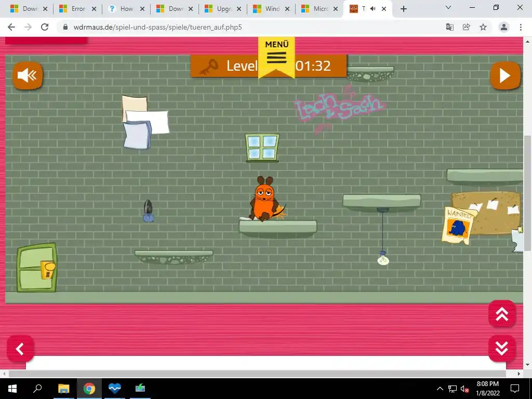Click Chrome icon in taskbar

pos(89,389)
